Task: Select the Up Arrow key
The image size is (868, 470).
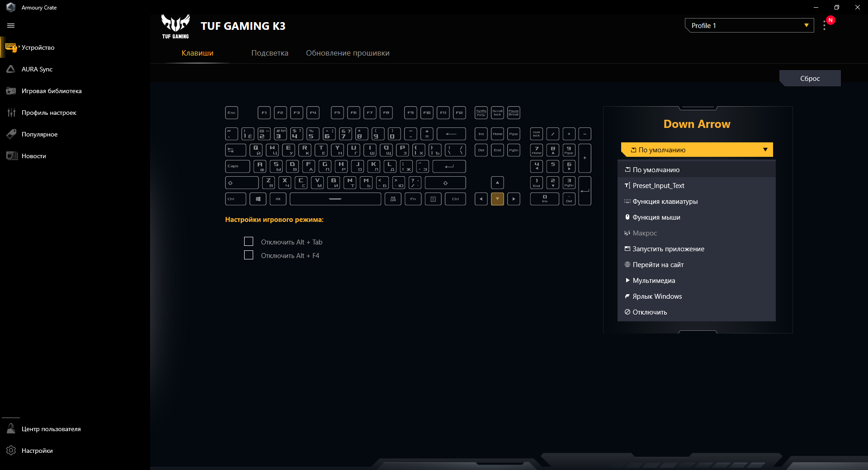Action: [497, 183]
